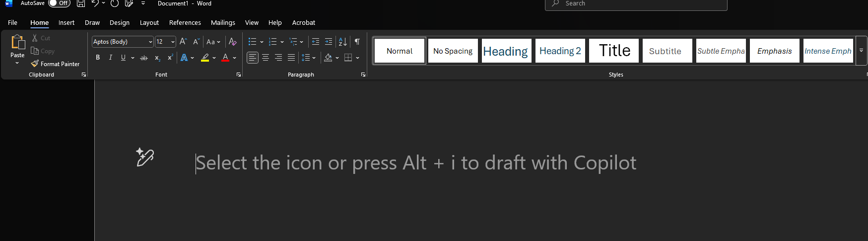
Task: Apply the Heading 2 style
Action: click(x=560, y=51)
